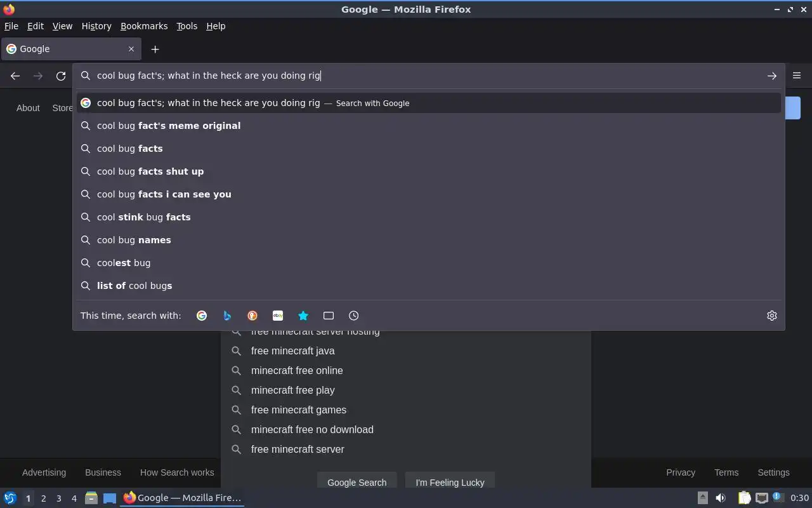The height and width of the screenshot is (508, 812).
Task: Open the system start menu icon
Action: pyautogui.click(x=10, y=498)
